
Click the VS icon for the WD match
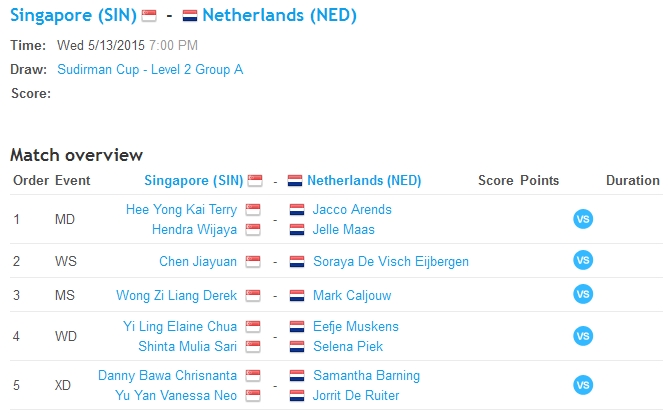tap(583, 336)
